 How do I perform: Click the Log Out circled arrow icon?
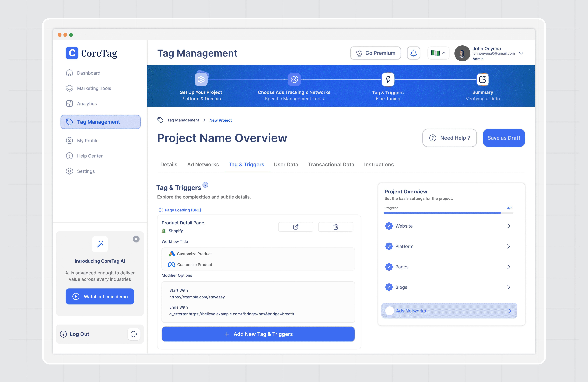click(x=63, y=334)
